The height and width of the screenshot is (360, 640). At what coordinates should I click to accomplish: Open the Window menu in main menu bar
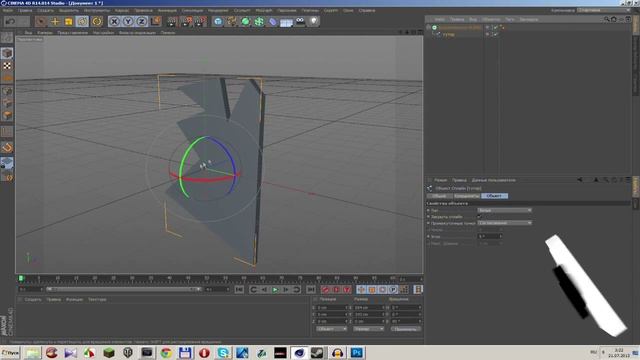[x=348, y=11]
